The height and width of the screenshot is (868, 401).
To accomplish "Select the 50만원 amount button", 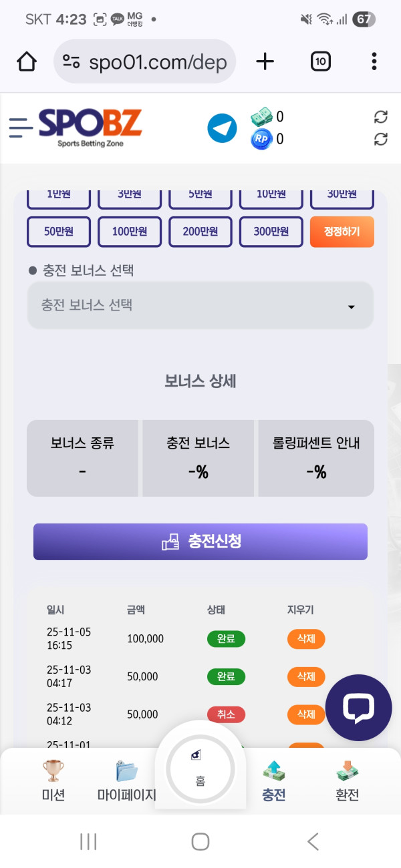I will (58, 232).
